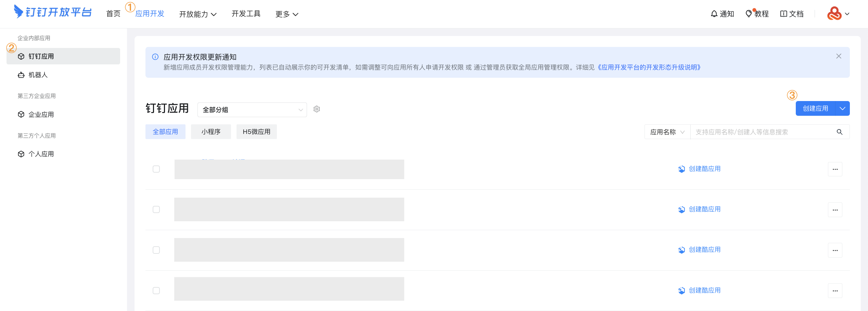The width and height of the screenshot is (868, 311).
Task: Click the 创建酷应用 link in the fourth row
Action: click(x=700, y=290)
